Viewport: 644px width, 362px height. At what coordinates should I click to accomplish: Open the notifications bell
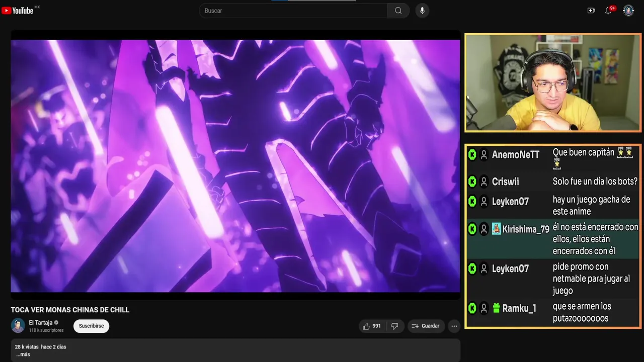tap(608, 11)
